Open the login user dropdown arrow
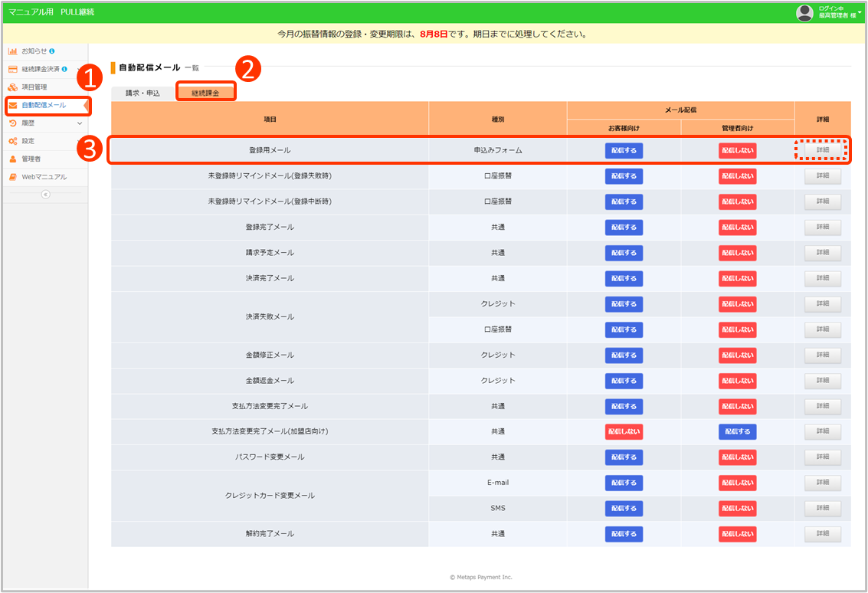868x593 pixels. point(860,11)
